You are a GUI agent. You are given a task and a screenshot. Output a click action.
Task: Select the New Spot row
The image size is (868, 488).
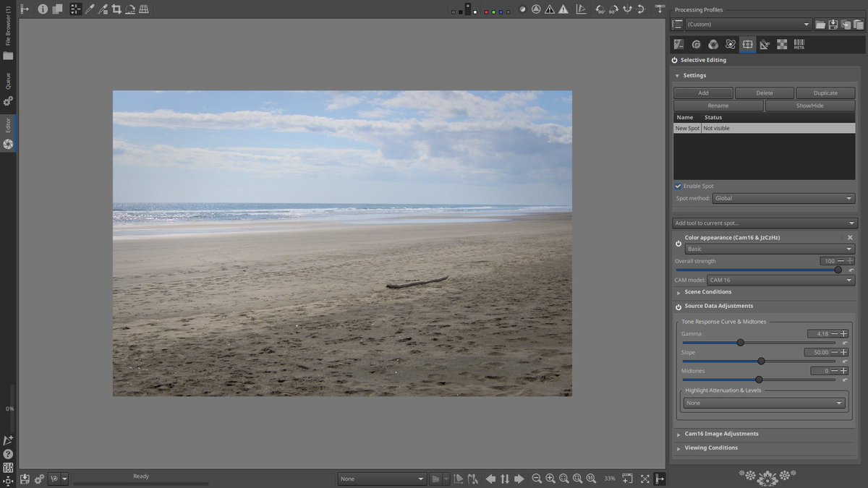tap(764, 128)
